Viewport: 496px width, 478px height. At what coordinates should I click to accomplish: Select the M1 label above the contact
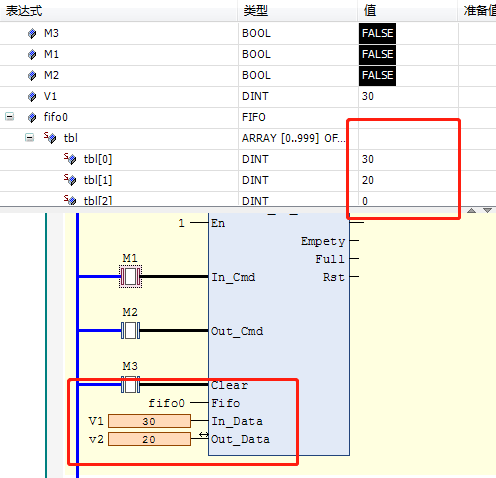click(x=130, y=258)
